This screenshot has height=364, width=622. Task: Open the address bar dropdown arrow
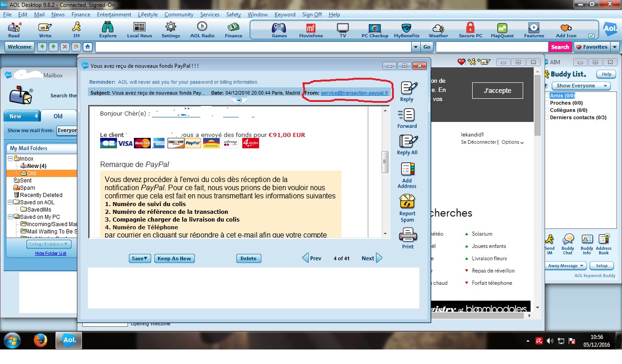(x=415, y=47)
